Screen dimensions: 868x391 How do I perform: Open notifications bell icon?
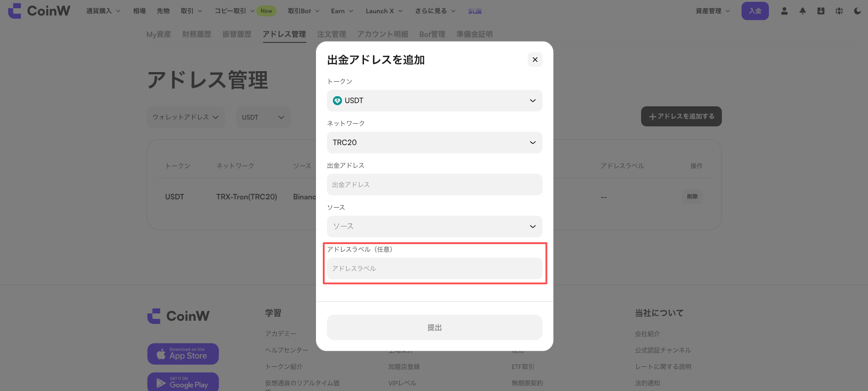pos(802,11)
